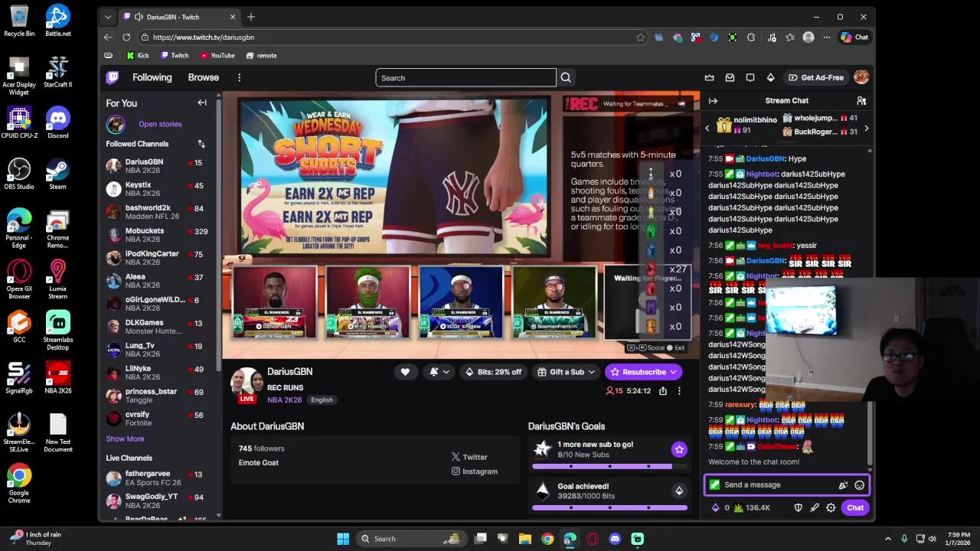
Task: Open chat community users icon
Action: (861, 101)
